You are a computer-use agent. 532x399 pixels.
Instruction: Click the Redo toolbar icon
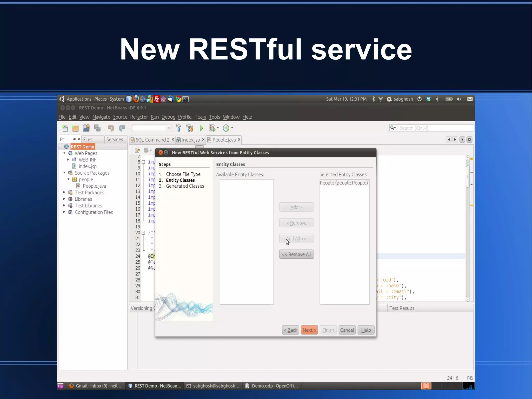click(x=122, y=128)
